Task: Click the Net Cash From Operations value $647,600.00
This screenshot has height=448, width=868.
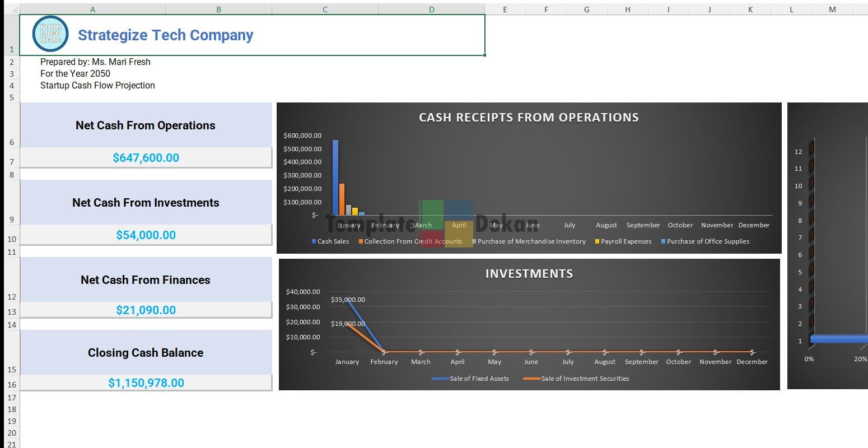Action: (146, 158)
